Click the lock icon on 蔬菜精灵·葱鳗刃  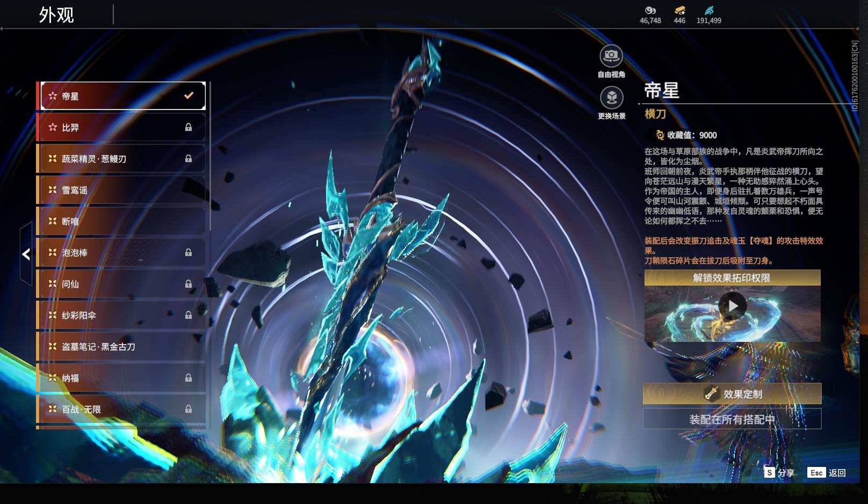pos(189,158)
